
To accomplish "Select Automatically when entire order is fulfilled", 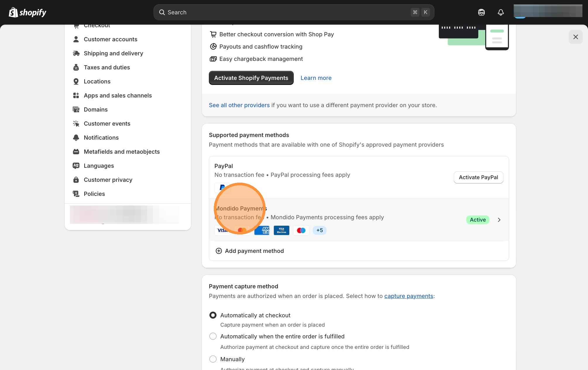I will (x=213, y=336).
